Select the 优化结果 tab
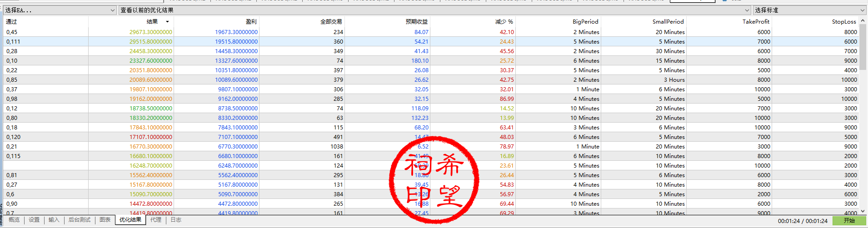868x228 pixels. (x=130, y=220)
